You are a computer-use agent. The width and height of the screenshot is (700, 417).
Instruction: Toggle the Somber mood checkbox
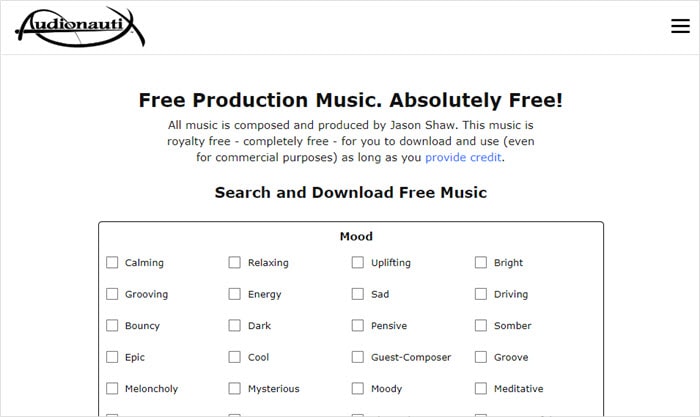(481, 326)
